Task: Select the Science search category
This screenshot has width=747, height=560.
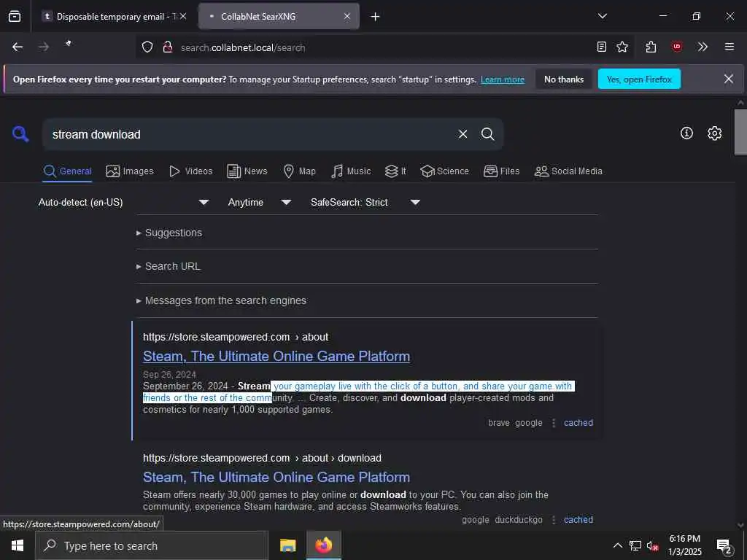Action: pyautogui.click(x=444, y=171)
